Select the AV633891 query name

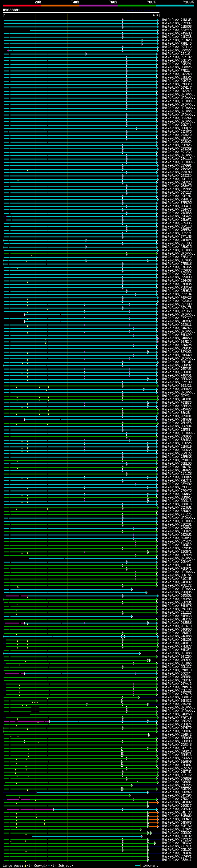(x=11, y=10)
